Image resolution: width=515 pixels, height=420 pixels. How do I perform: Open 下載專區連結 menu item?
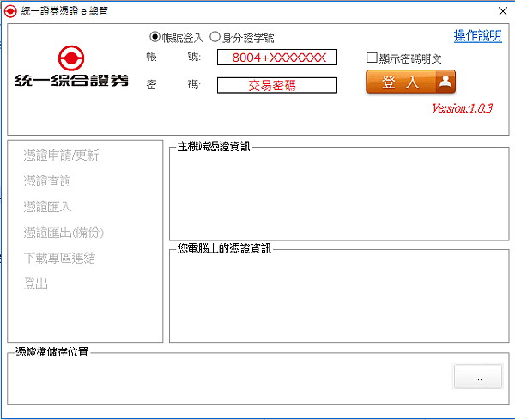pyautogui.click(x=59, y=258)
